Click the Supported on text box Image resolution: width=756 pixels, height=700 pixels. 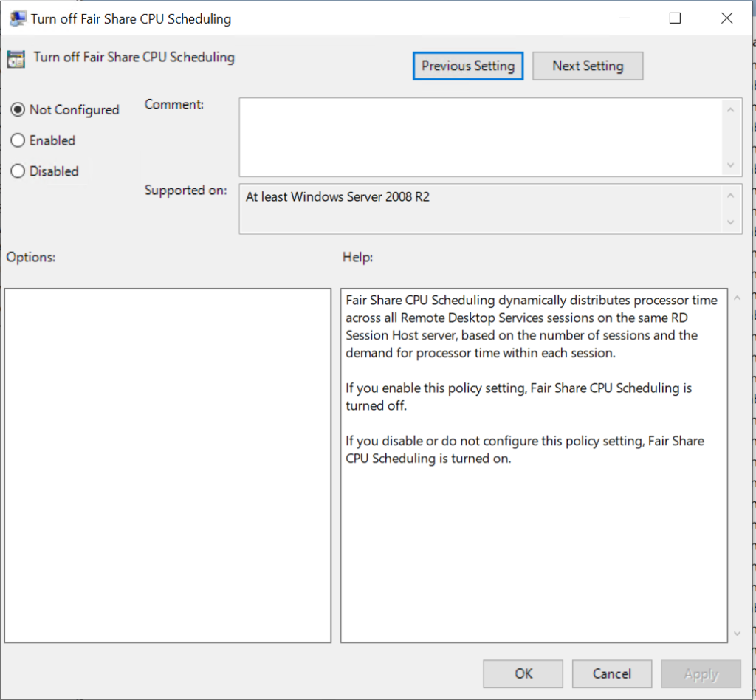pos(480,210)
